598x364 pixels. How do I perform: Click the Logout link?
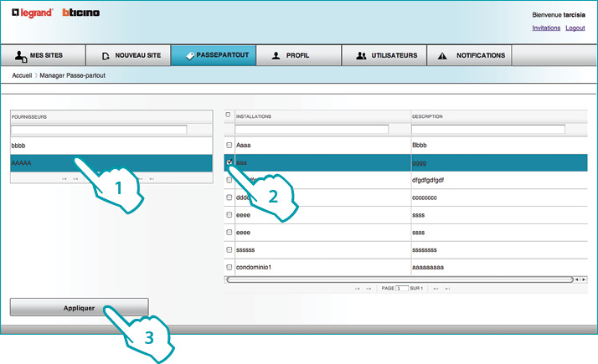point(575,28)
